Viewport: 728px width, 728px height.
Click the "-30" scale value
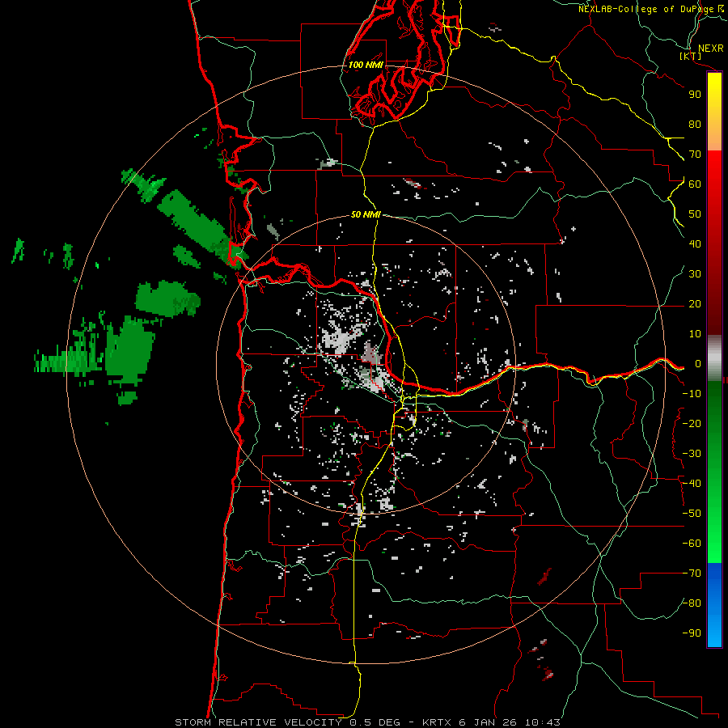[x=692, y=454]
